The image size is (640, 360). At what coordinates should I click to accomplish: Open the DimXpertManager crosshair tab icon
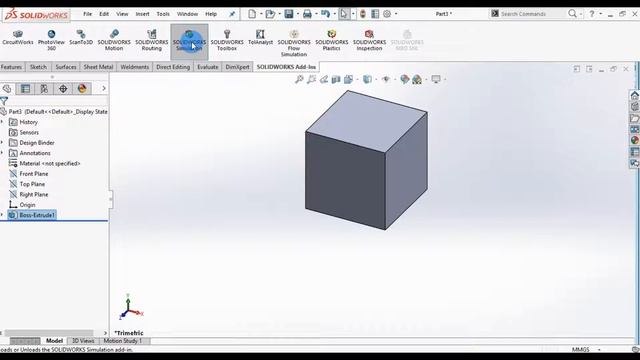[63, 89]
